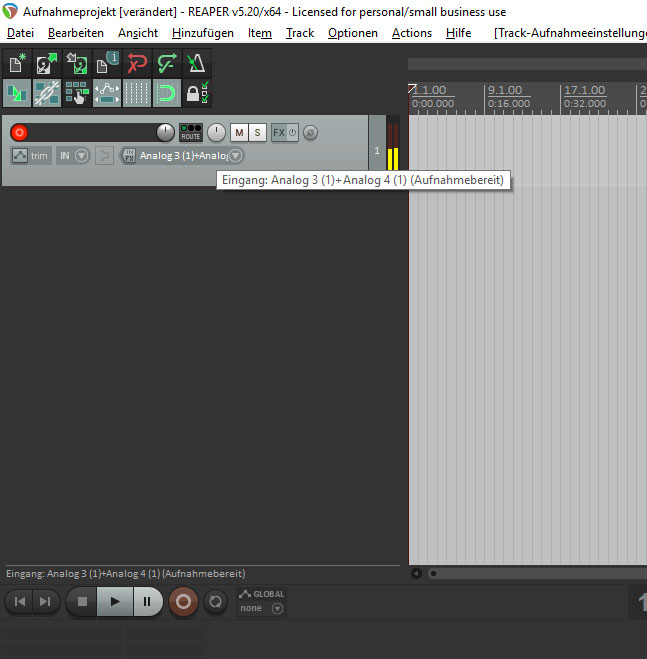The width and height of the screenshot is (647, 659).
Task: Create a new project with toolbar icon
Action: point(17,63)
